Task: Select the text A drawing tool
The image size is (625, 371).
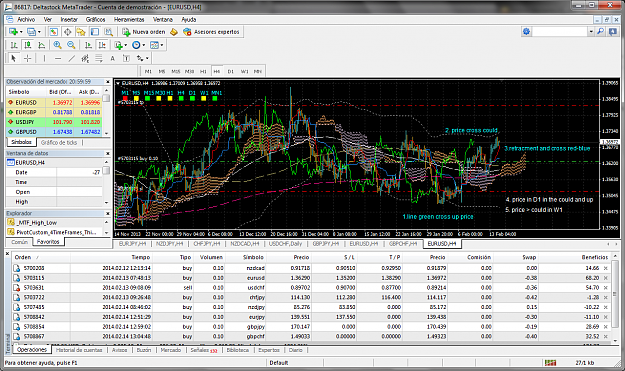Action: pyautogui.click(x=112, y=58)
